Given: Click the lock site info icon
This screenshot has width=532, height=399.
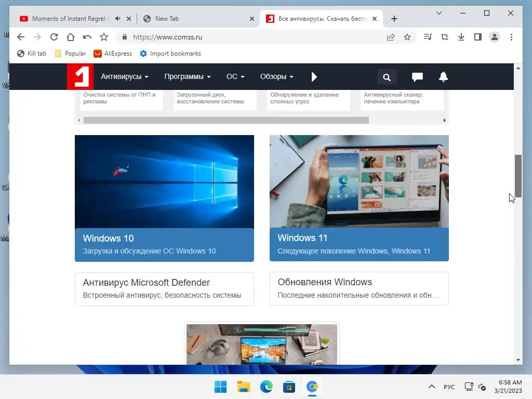Looking at the screenshot, I should (125, 37).
